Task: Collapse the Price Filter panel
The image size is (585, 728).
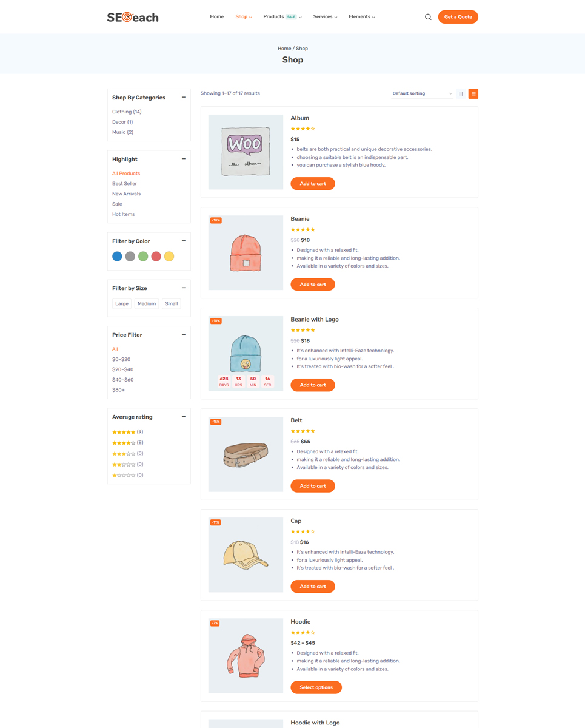Action: click(184, 335)
